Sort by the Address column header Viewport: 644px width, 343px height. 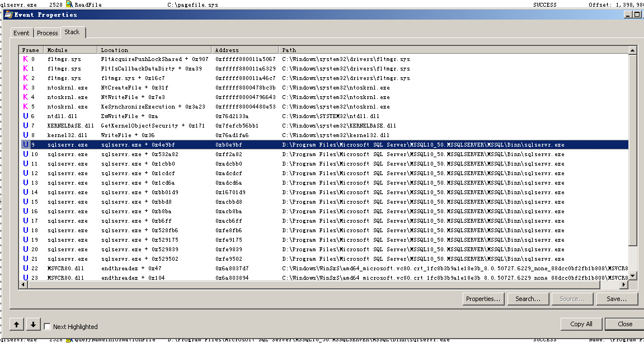click(246, 50)
